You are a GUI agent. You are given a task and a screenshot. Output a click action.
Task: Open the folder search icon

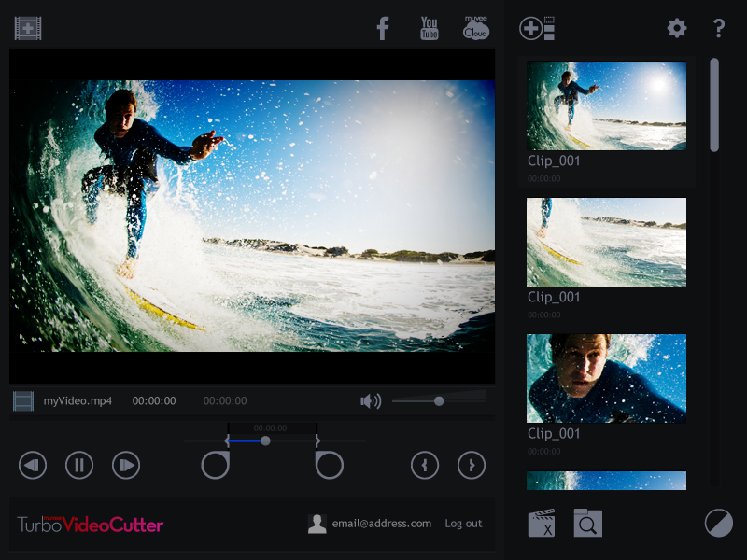coord(588,523)
